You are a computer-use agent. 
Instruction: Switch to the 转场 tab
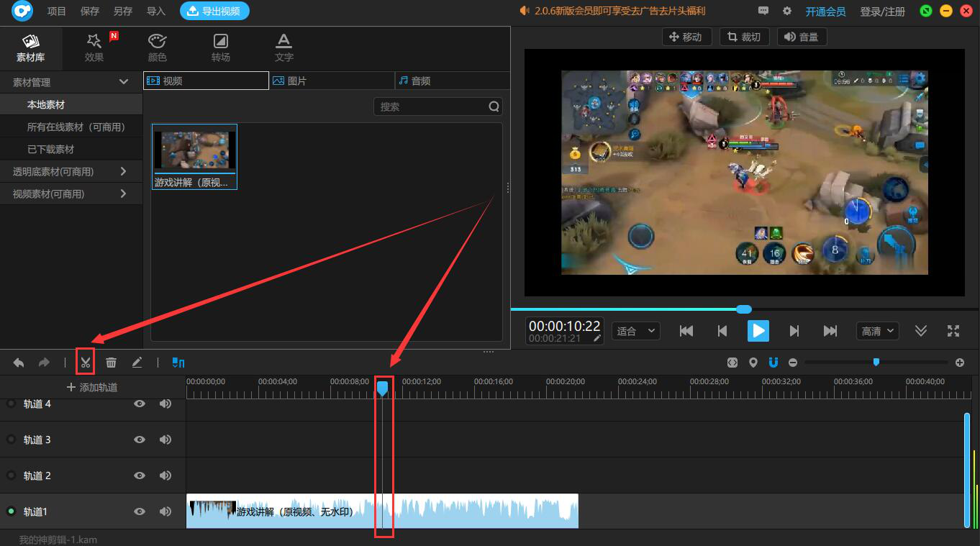click(221, 47)
